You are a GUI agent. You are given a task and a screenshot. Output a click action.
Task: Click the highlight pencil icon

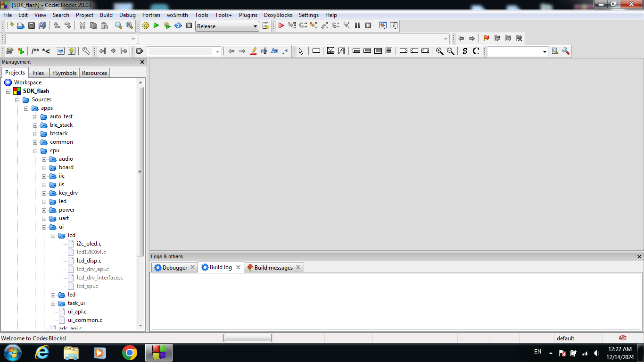[x=253, y=51]
